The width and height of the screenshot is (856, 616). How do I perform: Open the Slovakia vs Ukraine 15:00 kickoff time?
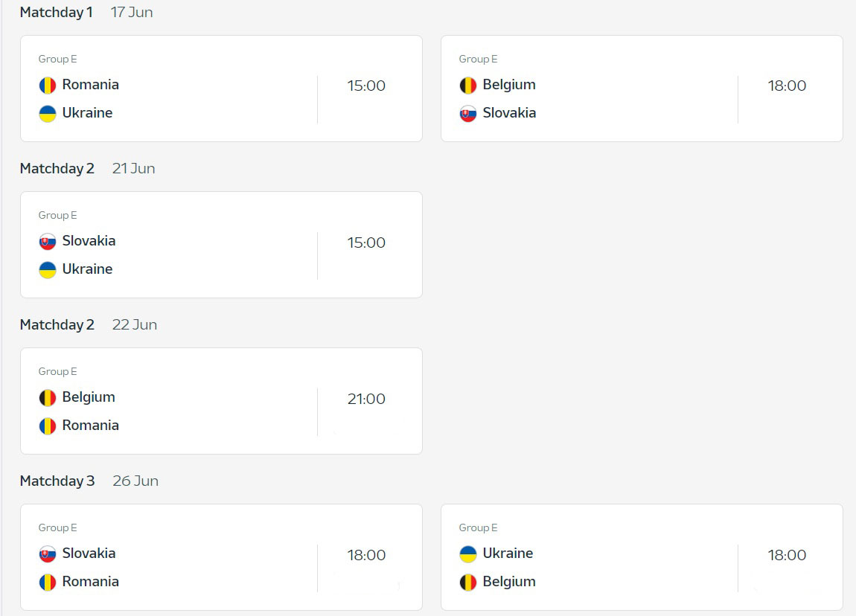tap(366, 243)
